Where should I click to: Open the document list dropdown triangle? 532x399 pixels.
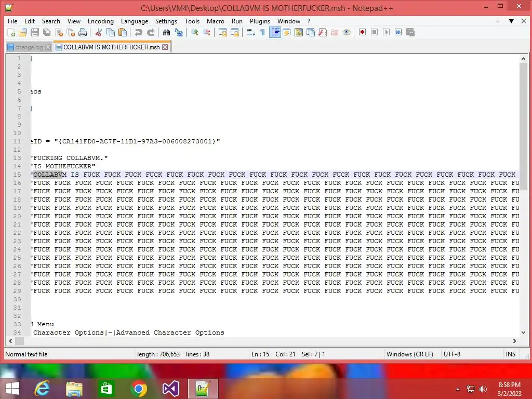[511, 21]
